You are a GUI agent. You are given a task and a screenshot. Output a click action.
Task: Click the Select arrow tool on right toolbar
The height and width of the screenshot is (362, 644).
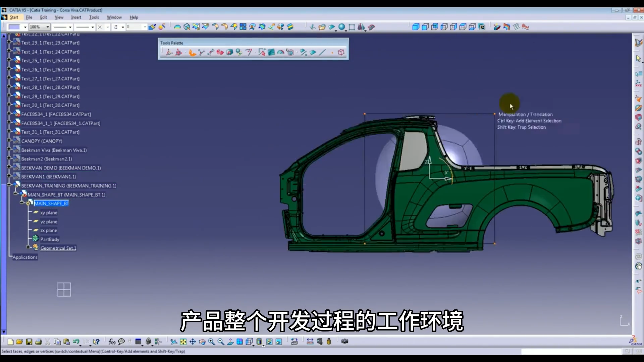638,58
